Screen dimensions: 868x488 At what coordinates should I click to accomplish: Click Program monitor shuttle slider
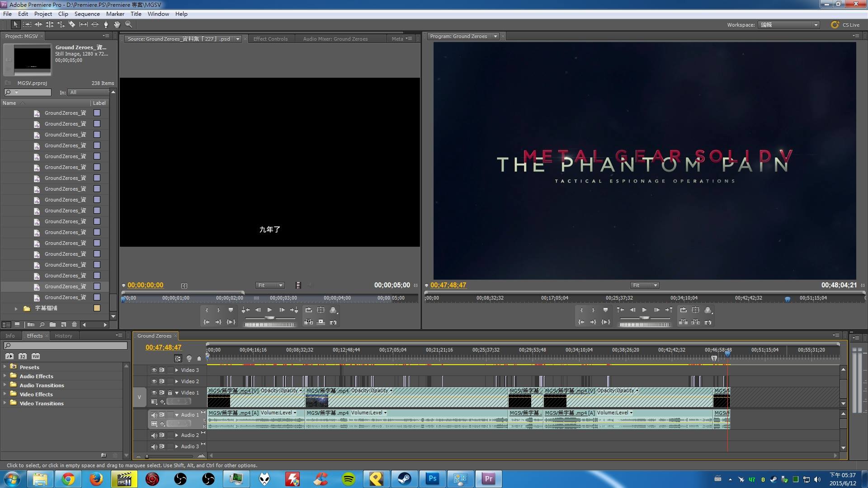pos(645,318)
